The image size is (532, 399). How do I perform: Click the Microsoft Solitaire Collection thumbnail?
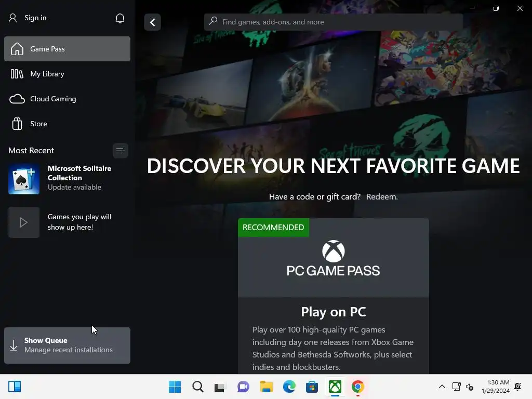(24, 179)
